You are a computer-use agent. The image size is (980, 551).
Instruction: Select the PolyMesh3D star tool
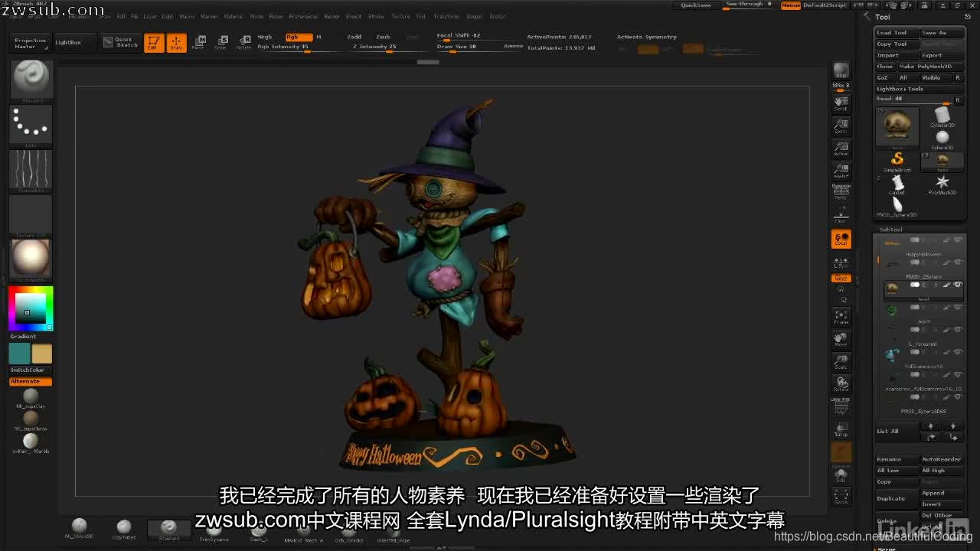click(942, 184)
